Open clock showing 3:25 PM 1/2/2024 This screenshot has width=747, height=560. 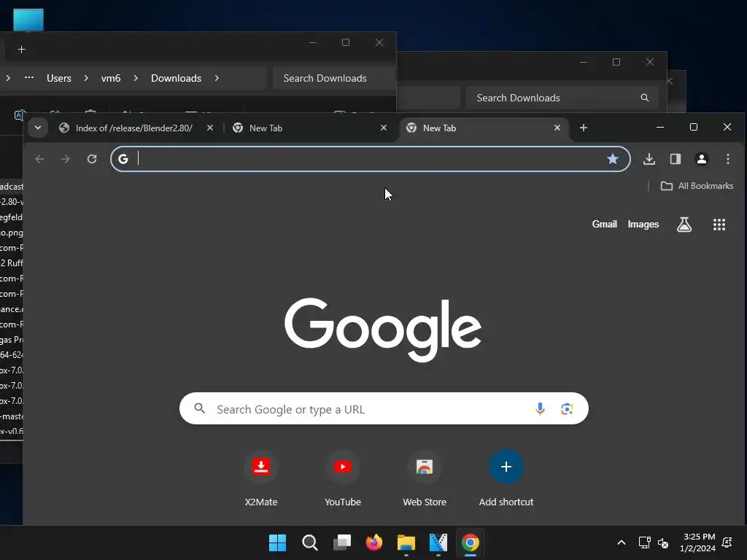(x=697, y=542)
